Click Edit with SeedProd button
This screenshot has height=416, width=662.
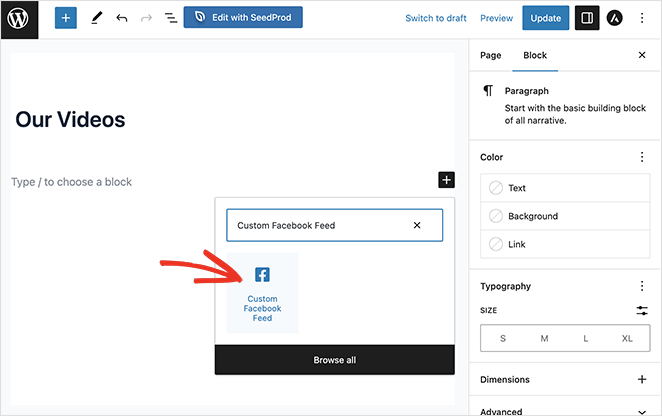coord(243,17)
